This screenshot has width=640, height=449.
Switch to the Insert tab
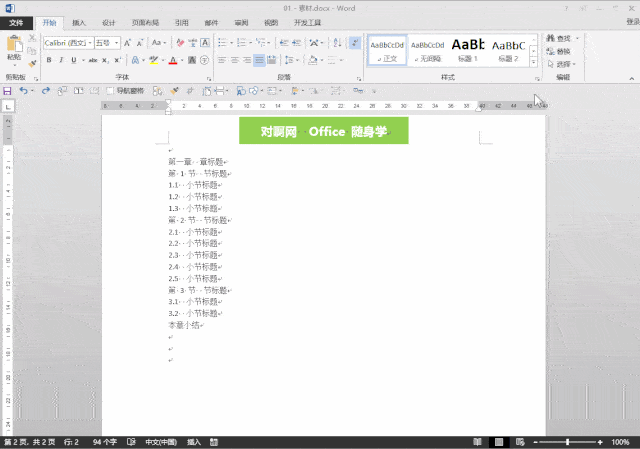click(79, 23)
